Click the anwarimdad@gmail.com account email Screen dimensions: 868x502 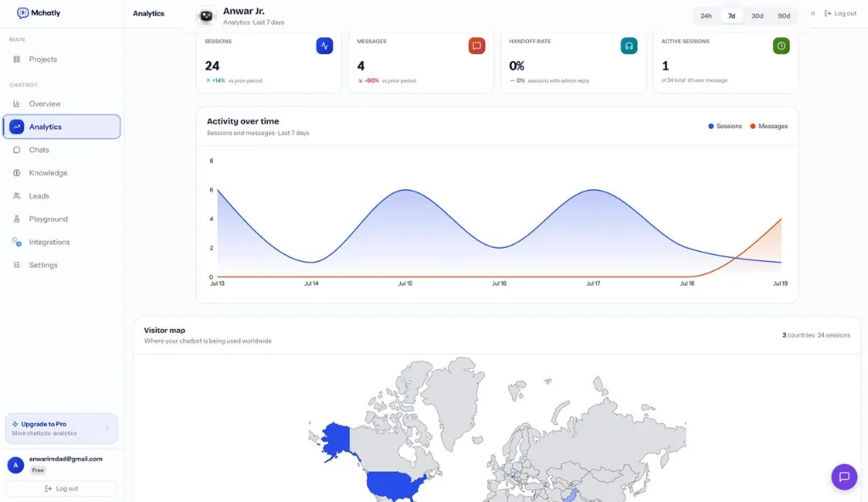click(x=65, y=459)
